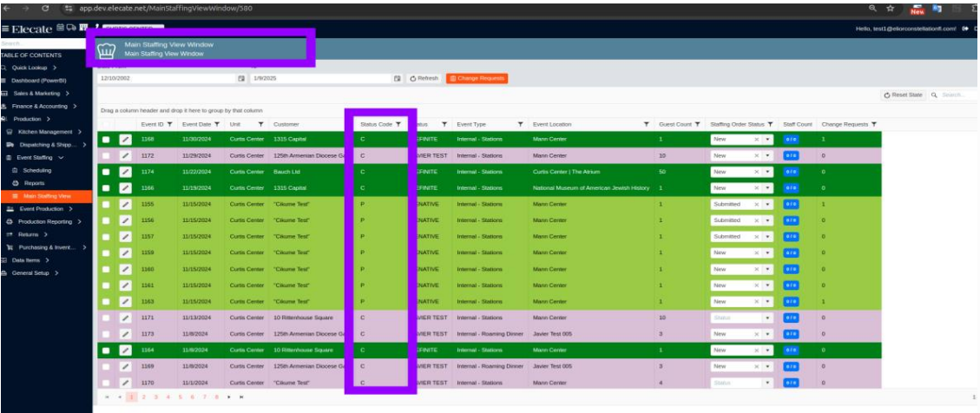Open empty Status dropdown for event 1171

[x=768, y=318]
